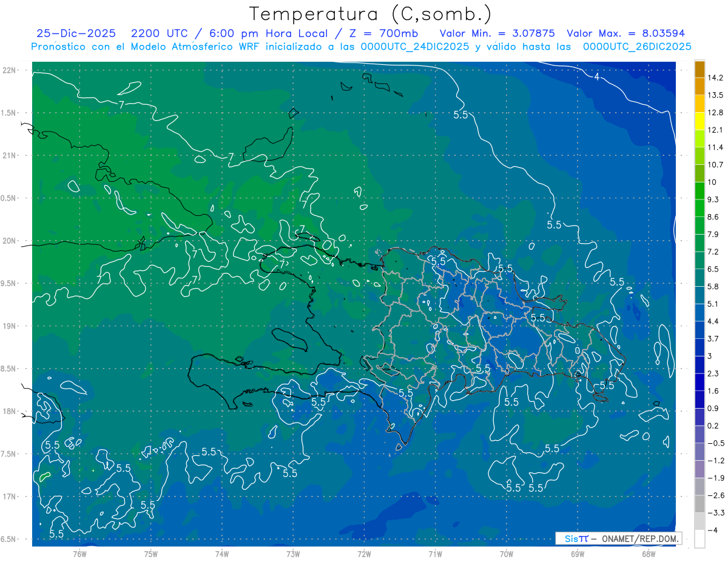Click the '72W' longitude axis label
728x562 pixels.
364,554
